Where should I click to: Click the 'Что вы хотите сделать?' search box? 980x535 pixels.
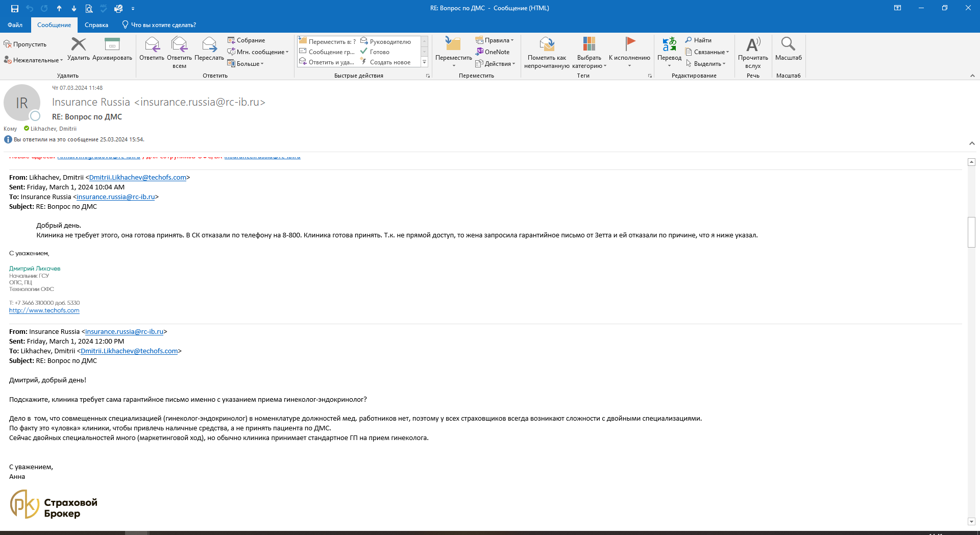point(159,25)
